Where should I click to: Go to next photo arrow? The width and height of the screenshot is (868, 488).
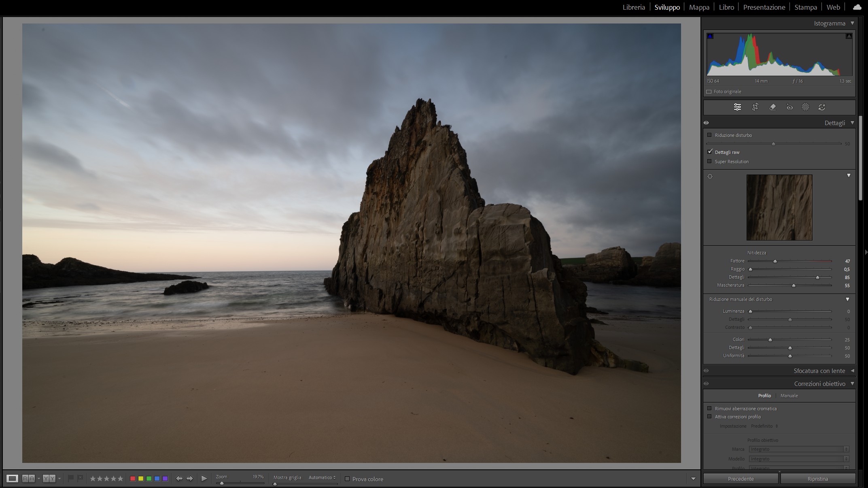click(190, 479)
